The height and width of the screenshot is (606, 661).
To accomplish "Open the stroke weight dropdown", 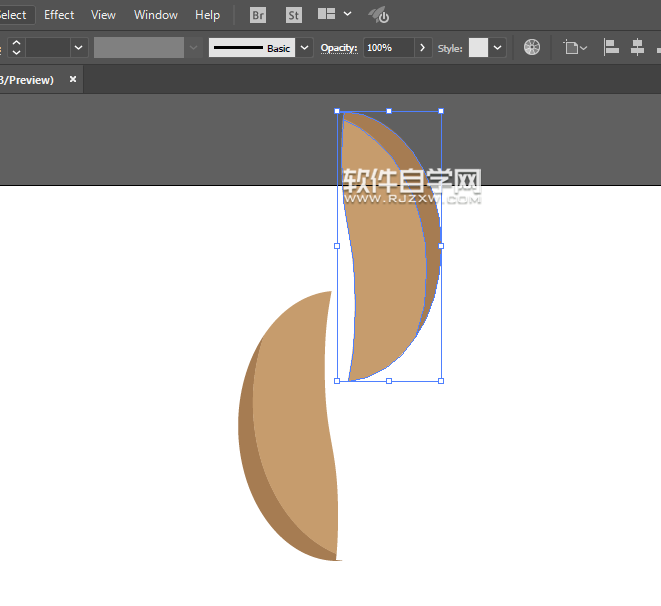I will pyautogui.click(x=78, y=47).
